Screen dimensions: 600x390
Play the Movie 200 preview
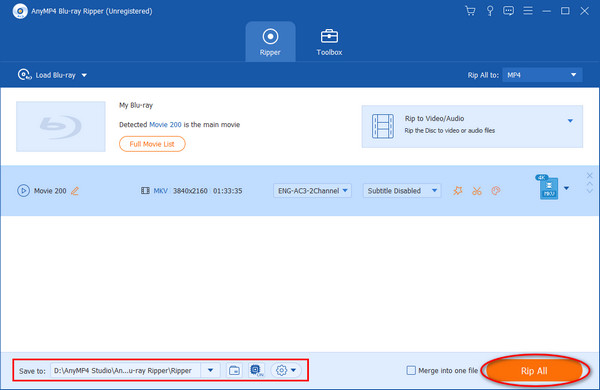23,191
